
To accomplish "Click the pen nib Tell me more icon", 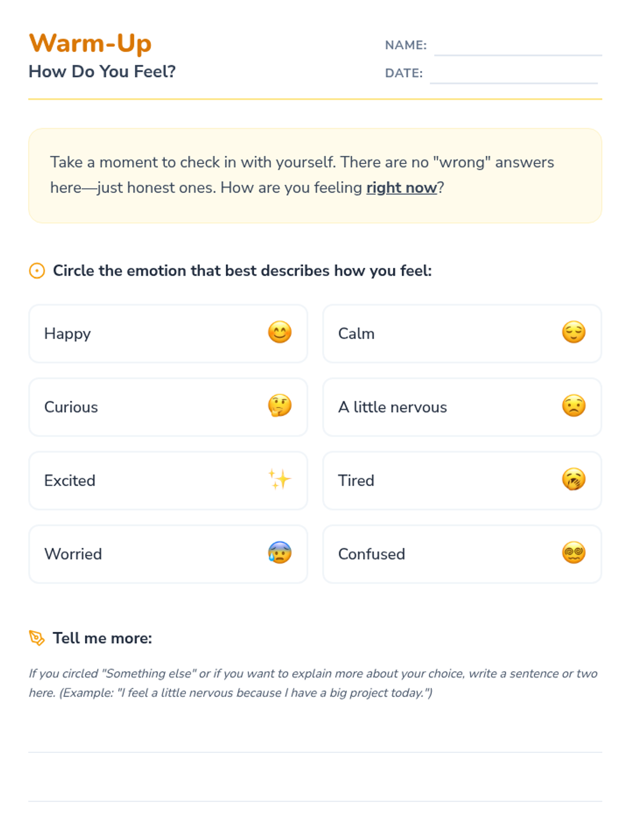I will tap(37, 638).
